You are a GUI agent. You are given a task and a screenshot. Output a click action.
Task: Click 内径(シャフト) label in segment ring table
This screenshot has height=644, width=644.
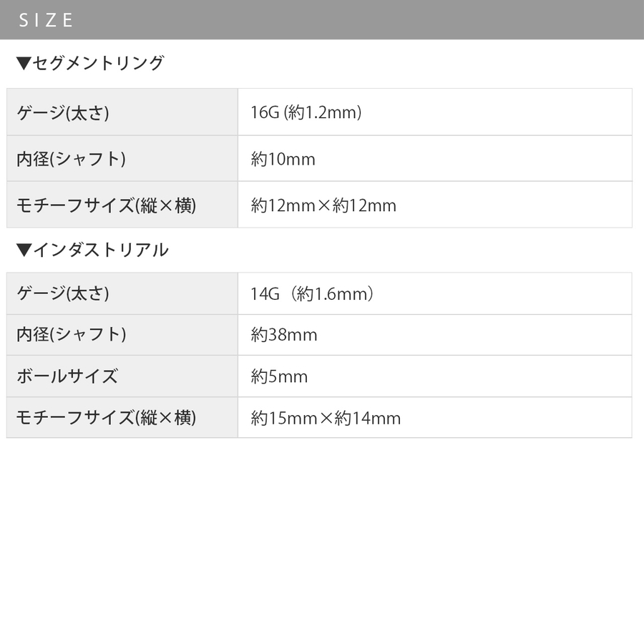72,159
